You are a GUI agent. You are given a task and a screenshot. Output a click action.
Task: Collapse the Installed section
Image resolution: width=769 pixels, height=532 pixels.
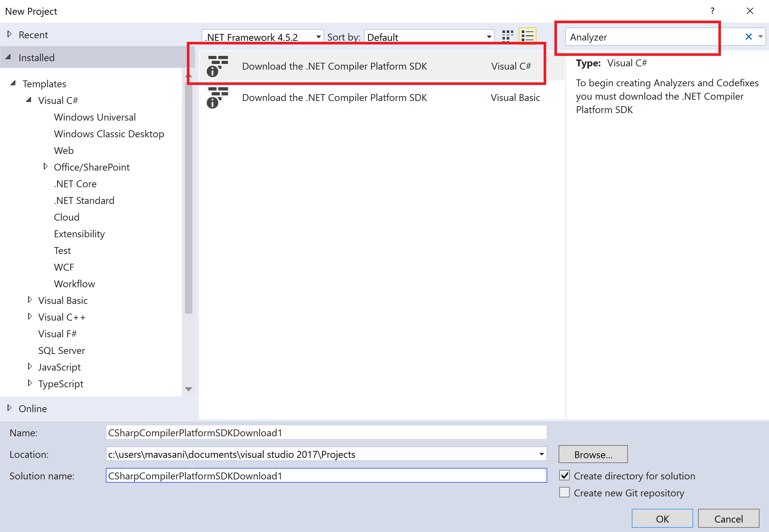pyautogui.click(x=9, y=57)
